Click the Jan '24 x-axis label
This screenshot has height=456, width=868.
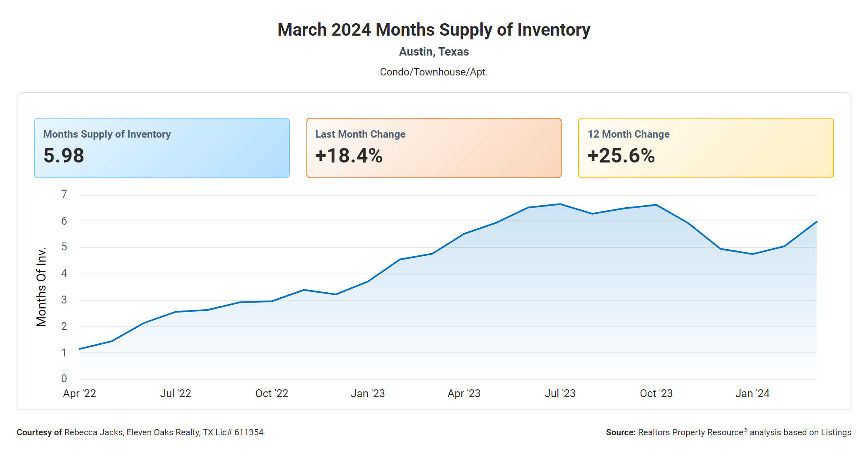pyautogui.click(x=752, y=393)
